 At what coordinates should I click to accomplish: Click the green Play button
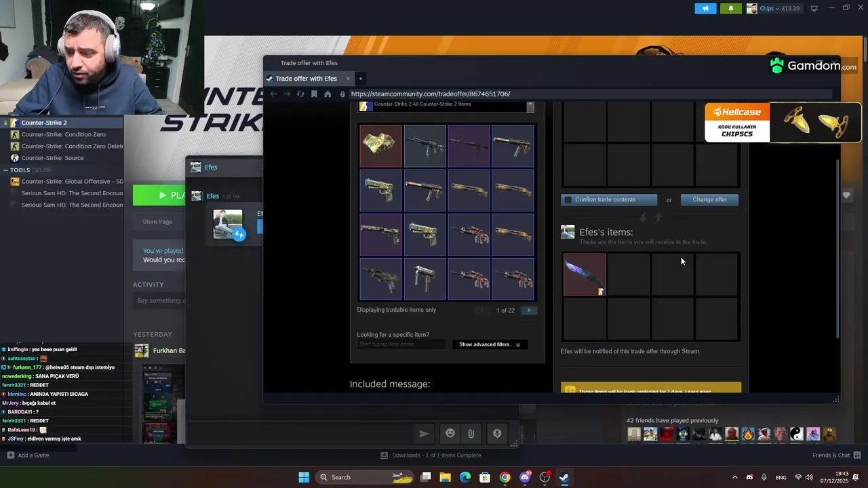tap(159, 195)
